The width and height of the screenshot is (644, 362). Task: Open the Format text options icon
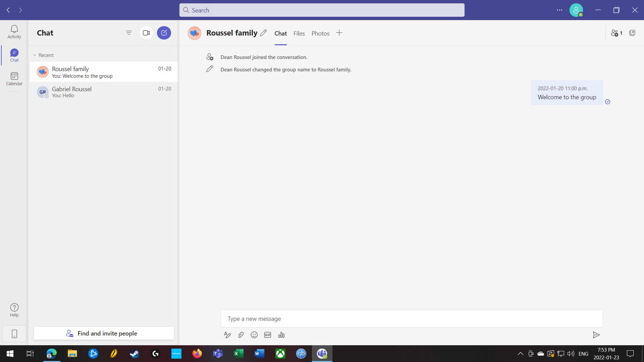click(227, 335)
